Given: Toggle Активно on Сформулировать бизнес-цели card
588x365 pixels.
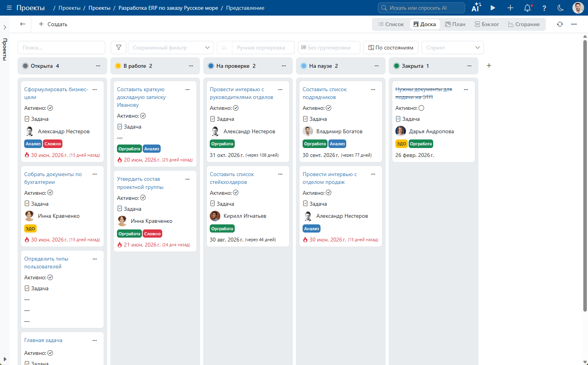Looking at the screenshot, I should [50, 108].
